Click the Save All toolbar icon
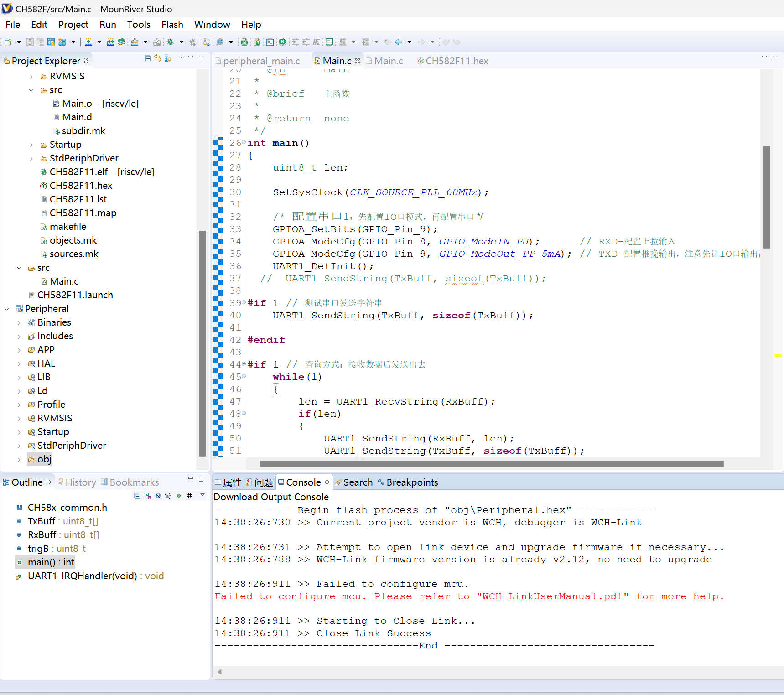Viewport: 784px width, 695px height. (41, 42)
